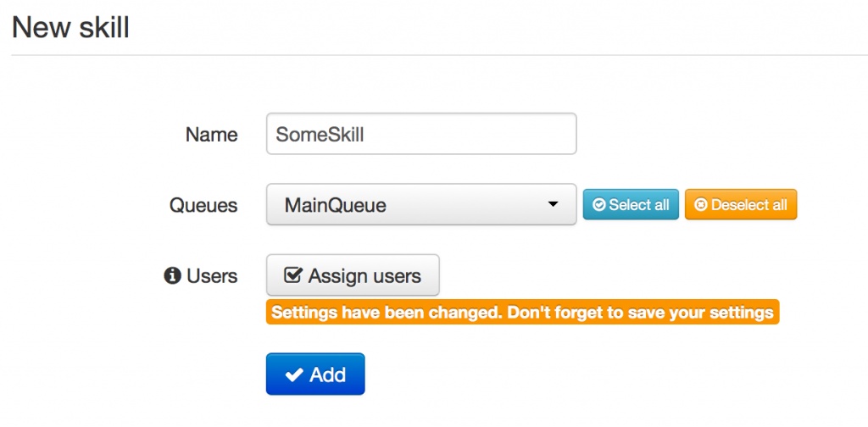Image resolution: width=868 pixels, height=427 pixels.
Task: Open the Queues dropdown caret arrow
Action: 553,204
